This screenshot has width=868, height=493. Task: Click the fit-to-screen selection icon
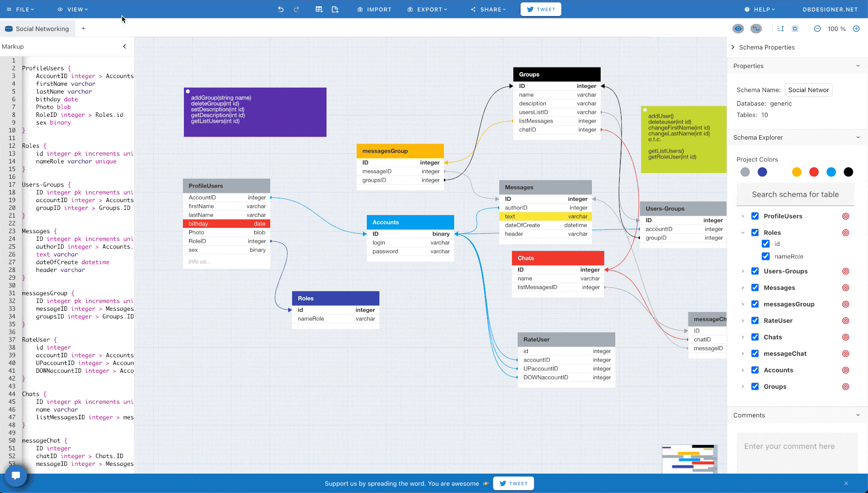point(795,29)
